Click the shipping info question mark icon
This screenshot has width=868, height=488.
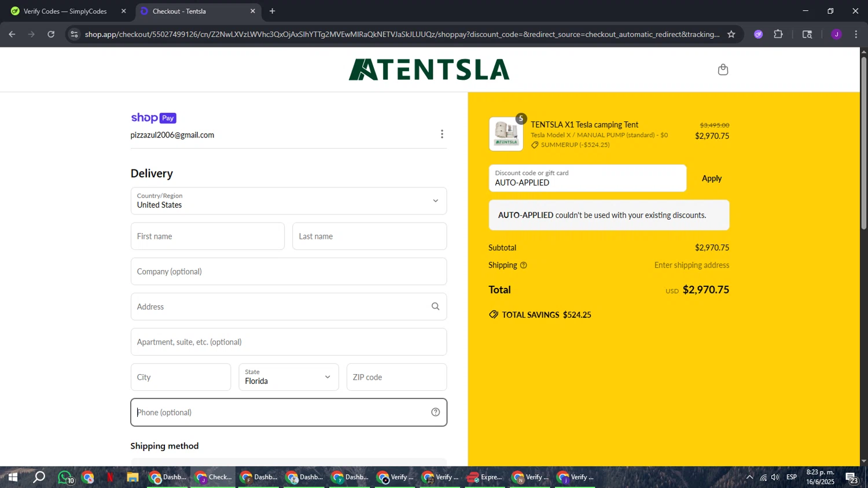pyautogui.click(x=524, y=265)
